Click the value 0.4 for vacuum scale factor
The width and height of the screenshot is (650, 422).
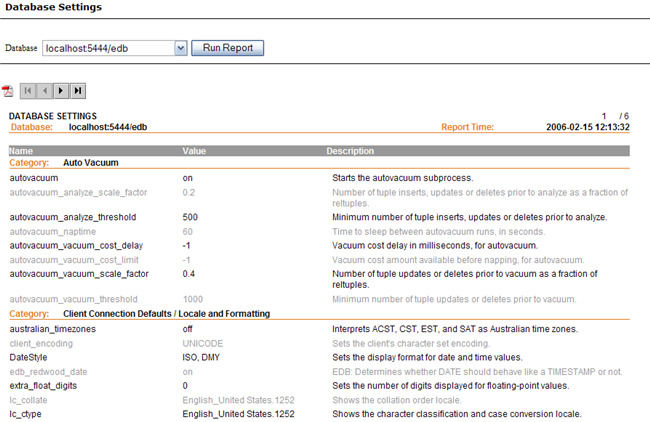click(189, 274)
